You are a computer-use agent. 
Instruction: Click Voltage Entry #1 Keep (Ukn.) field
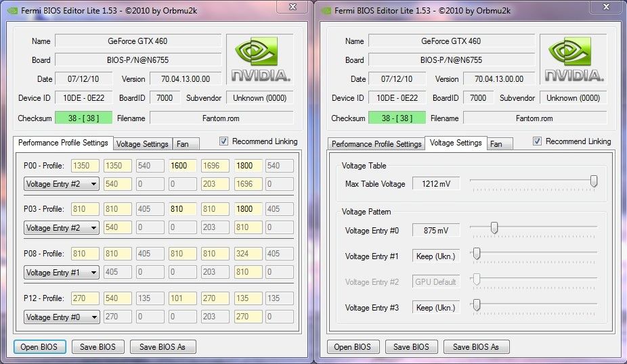coord(436,256)
